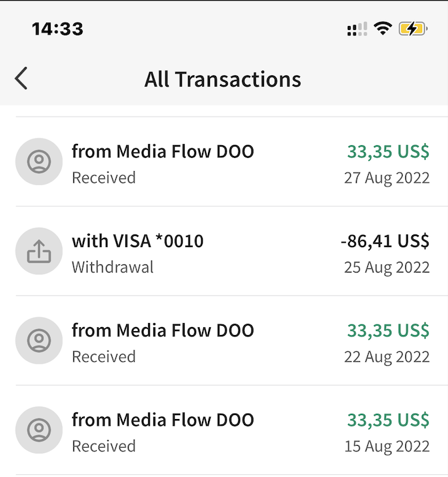Tap the profile avatar of the 15 Aug transaction
The width and height of the screenshot is (448, 477).
(x=39, y=430)
